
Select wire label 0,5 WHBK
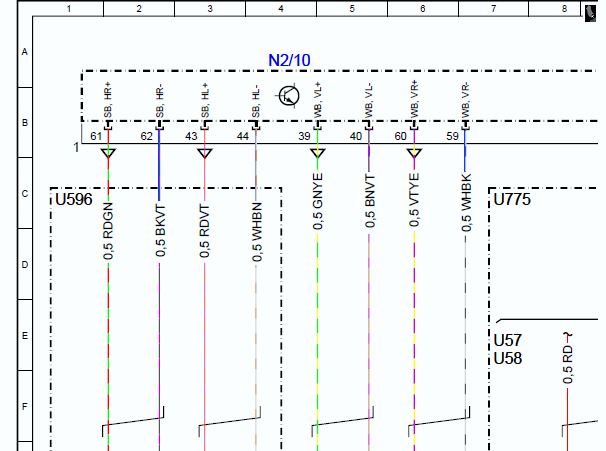click(x=466, y=203)
